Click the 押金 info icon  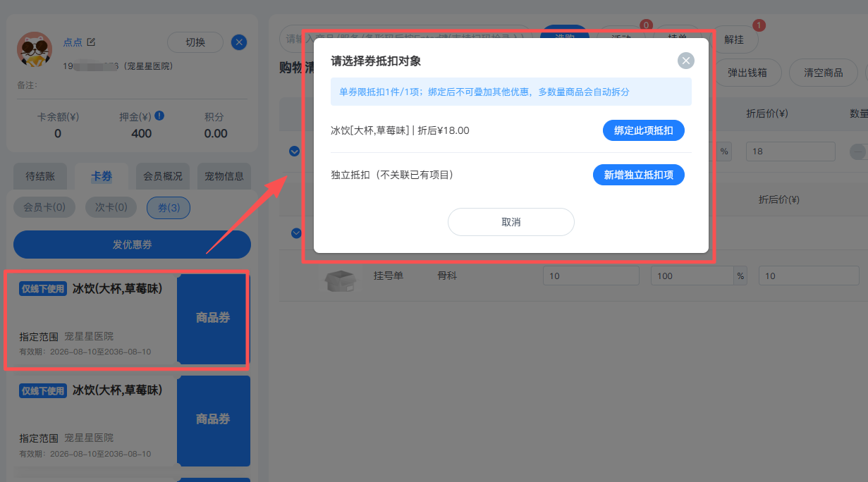[x=159, y=116]
